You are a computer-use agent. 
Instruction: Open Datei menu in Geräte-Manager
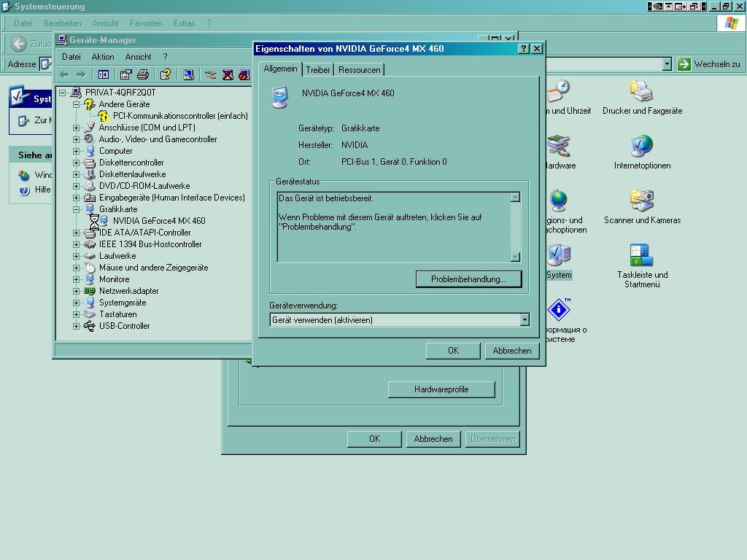[x=71, y=57]
